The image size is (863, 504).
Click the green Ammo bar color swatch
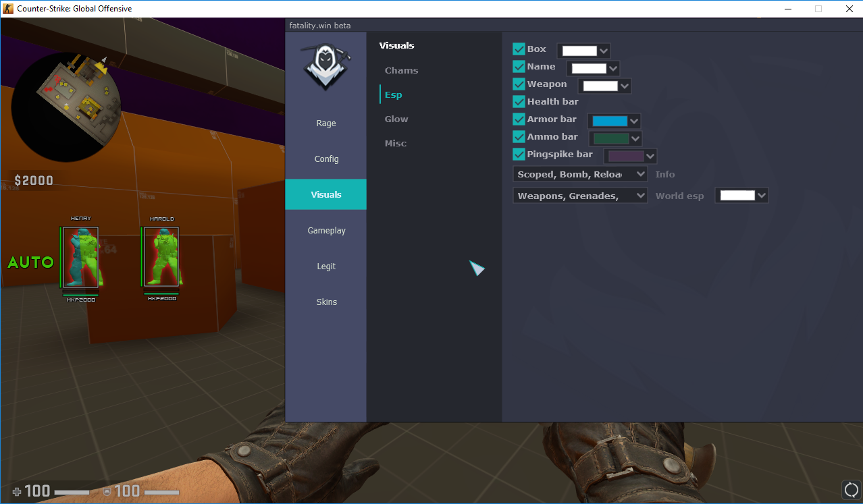[x=611, y=138]
